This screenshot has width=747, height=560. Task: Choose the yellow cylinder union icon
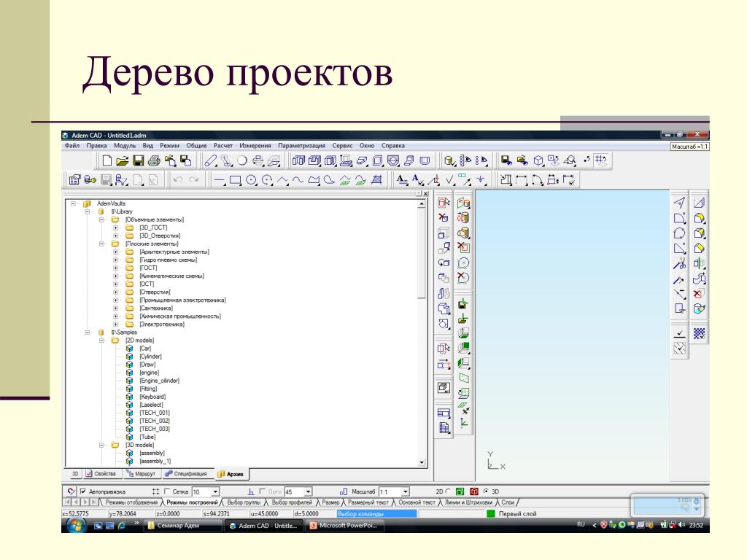(463, 233)
